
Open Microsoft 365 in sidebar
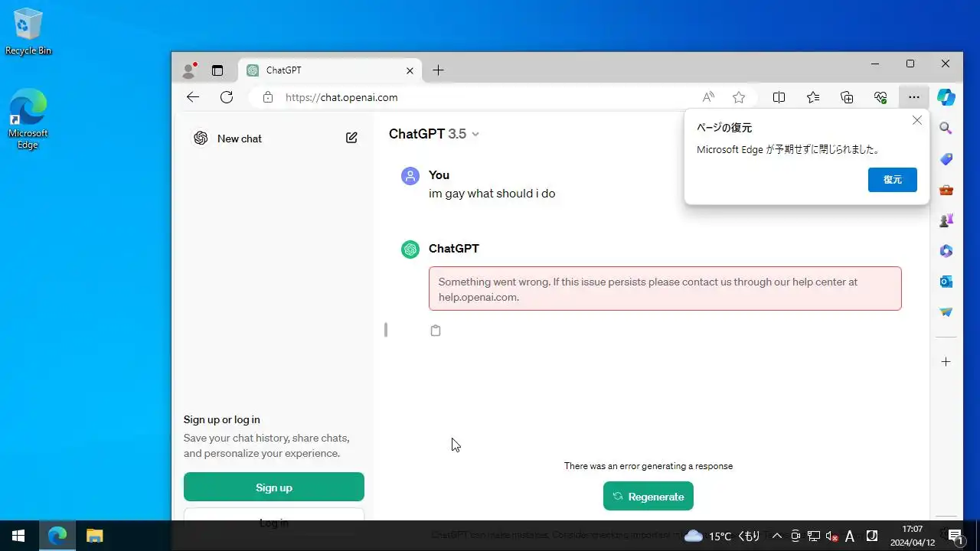click(946, 251)
